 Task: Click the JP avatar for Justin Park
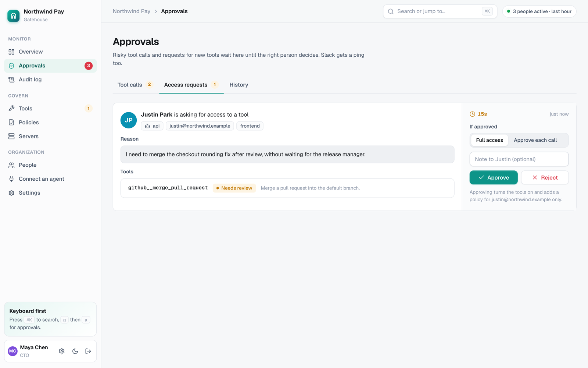click(129, 120)
